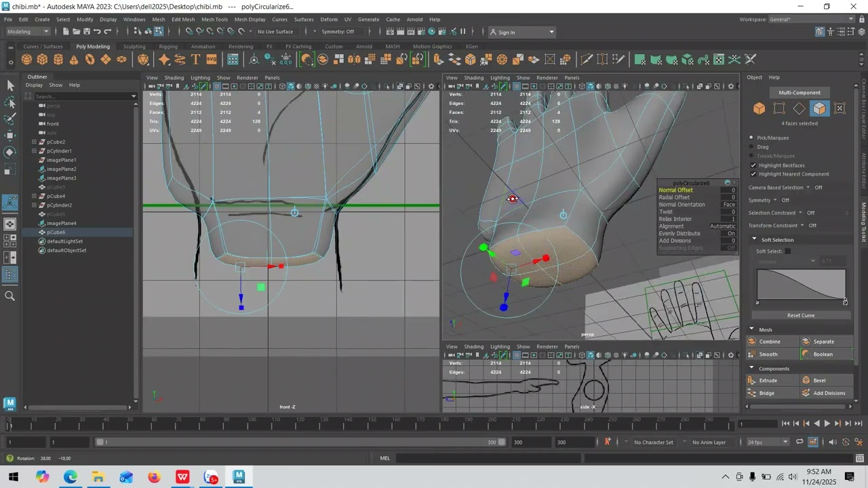Select pCube6 in the Outliner
The height and width of the screenshot is (488, 868).
tap(56, 232)
